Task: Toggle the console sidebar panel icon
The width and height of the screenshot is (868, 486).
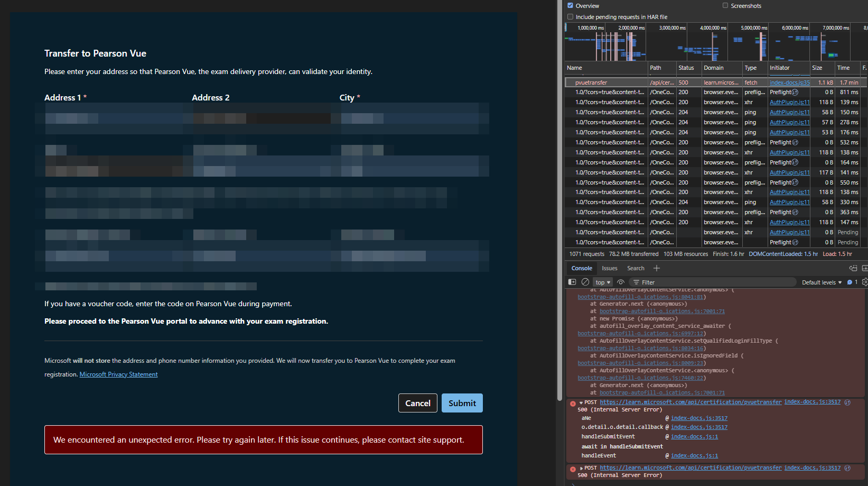Action: click(x=572, y=282)
